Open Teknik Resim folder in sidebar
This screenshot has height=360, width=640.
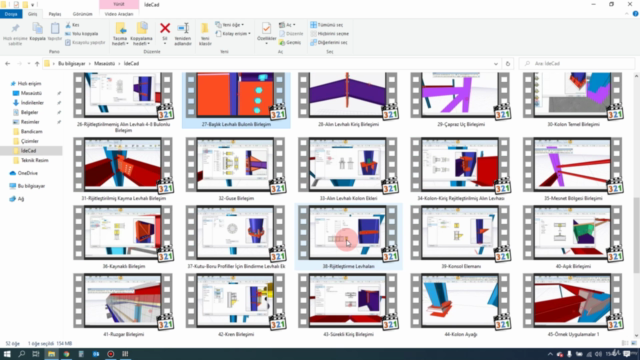[34, 160]
